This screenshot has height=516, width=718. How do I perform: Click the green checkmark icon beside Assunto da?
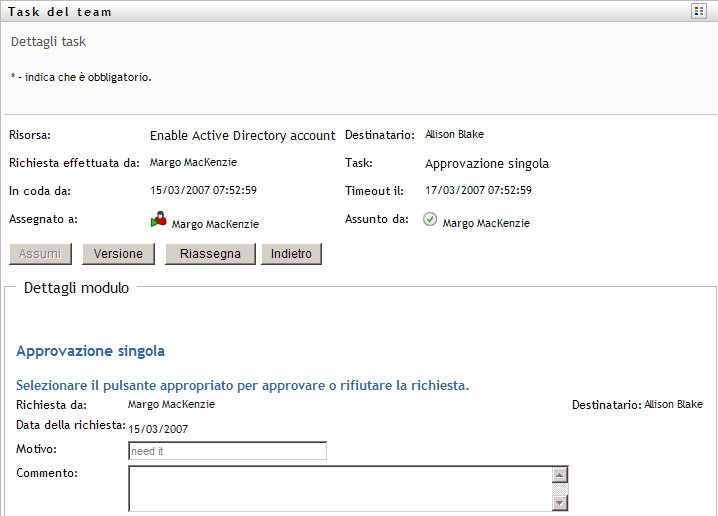click(430, 221)
